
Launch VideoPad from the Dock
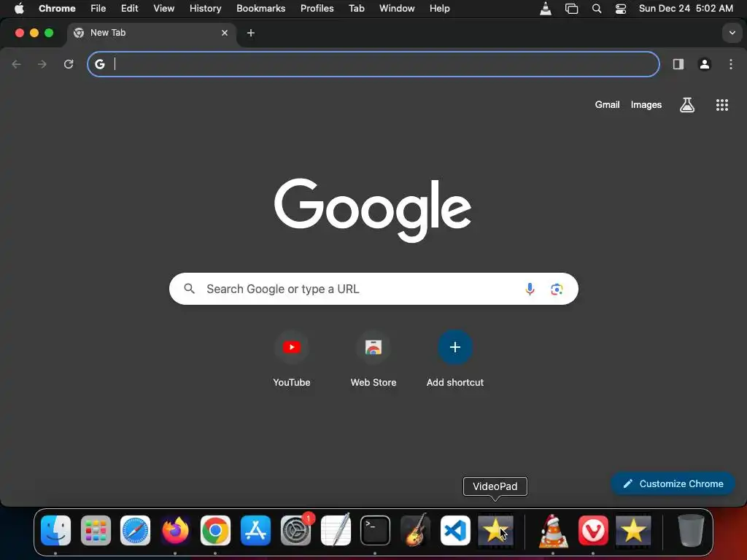click(x=495, y=531)
